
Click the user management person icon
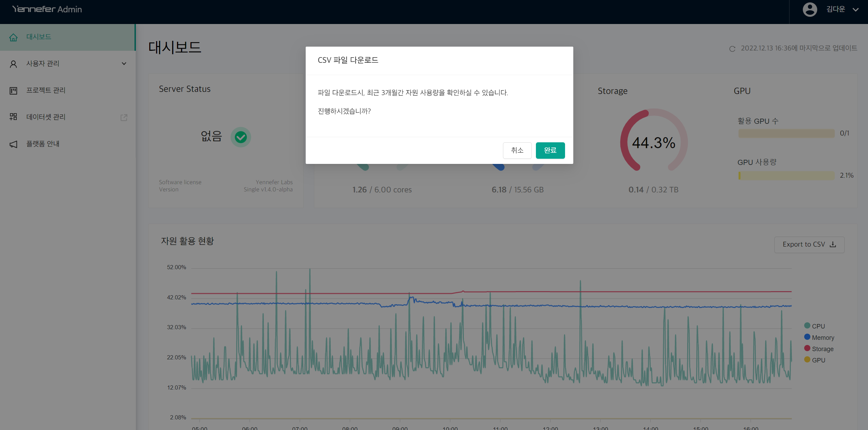pos(13,64)
